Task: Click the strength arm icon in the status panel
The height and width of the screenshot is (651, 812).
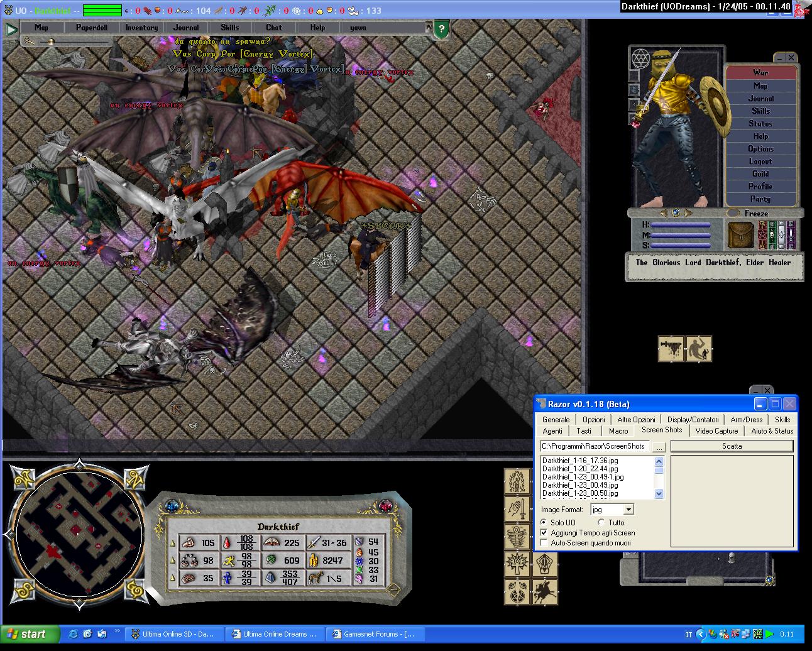Action: click(189, 542)
